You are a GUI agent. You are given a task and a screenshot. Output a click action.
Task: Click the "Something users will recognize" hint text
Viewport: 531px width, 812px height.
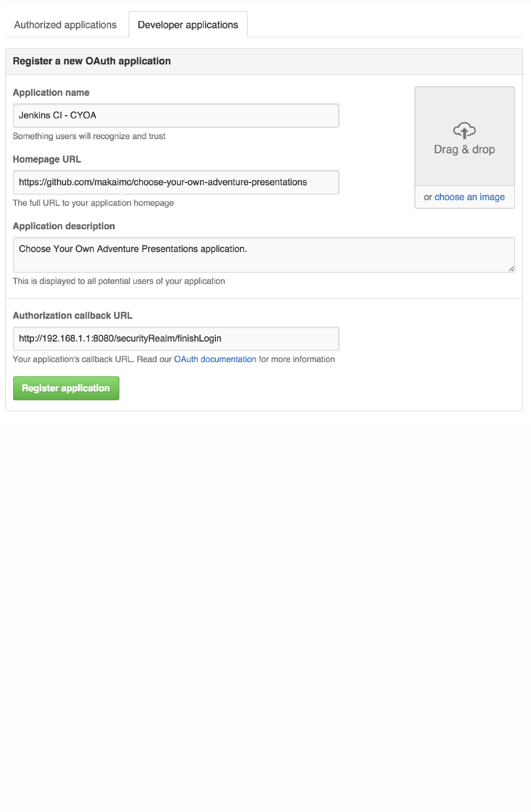point(89,136)
